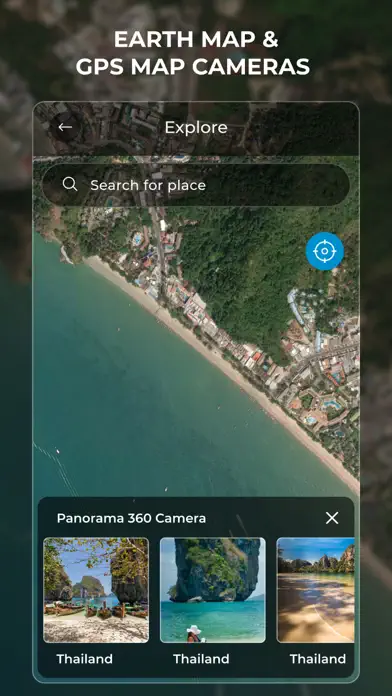
Task: Click Thailand label under boats photo
Action: (85, 659)
